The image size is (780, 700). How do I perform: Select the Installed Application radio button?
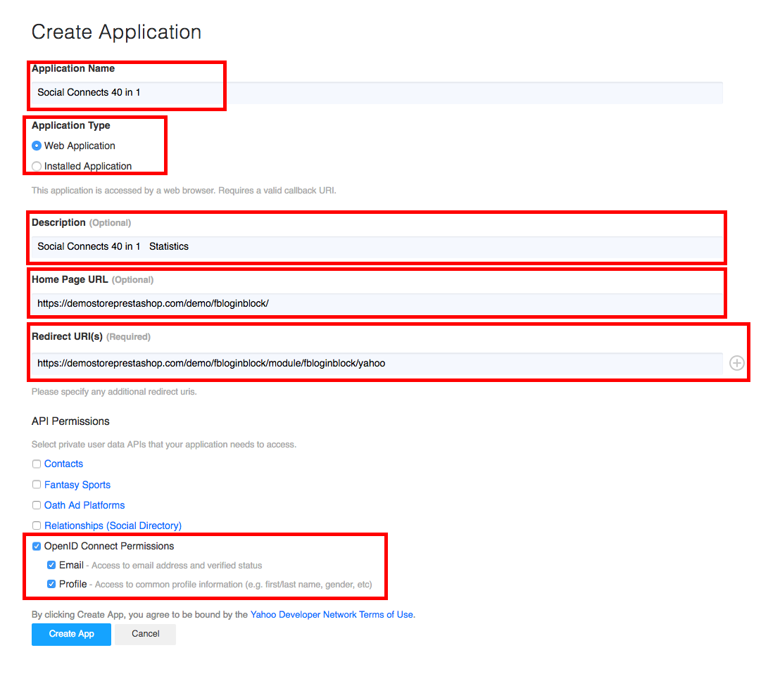[37, 166]
